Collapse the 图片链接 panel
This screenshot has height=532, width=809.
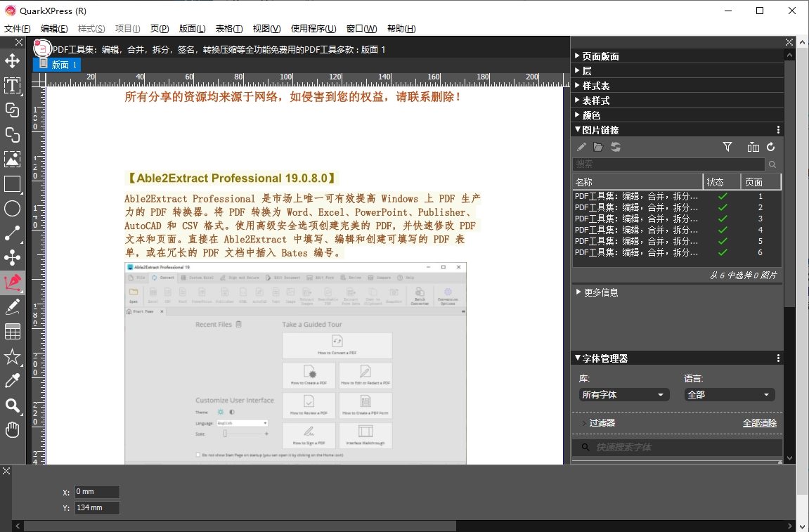pyautogui.click(x=577, y=129)
